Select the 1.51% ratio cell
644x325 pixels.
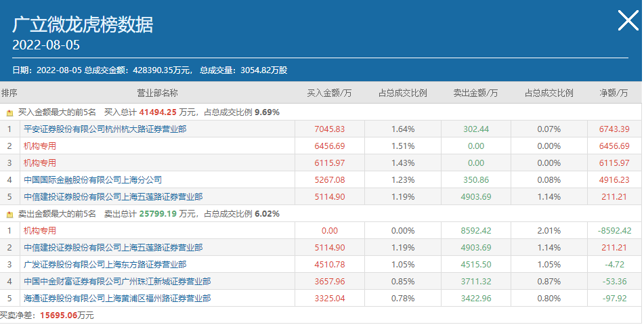pos(403,146)
